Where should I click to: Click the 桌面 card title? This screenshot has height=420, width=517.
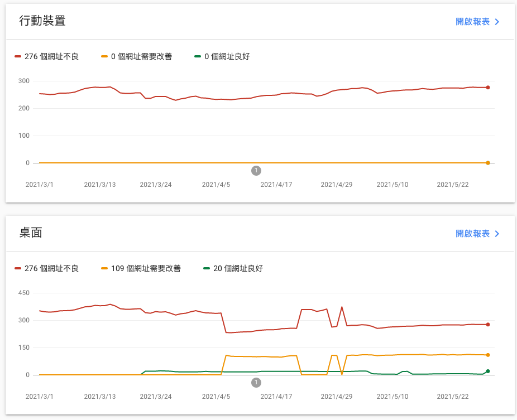(x=31, y=233)
